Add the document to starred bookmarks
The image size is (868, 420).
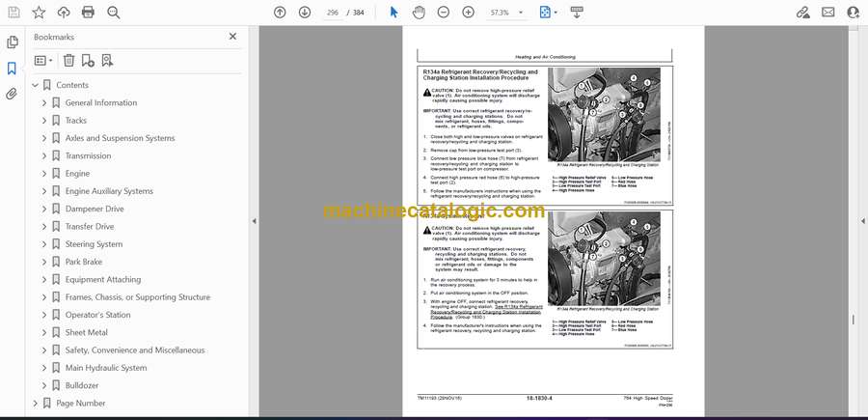coord(39,13)
